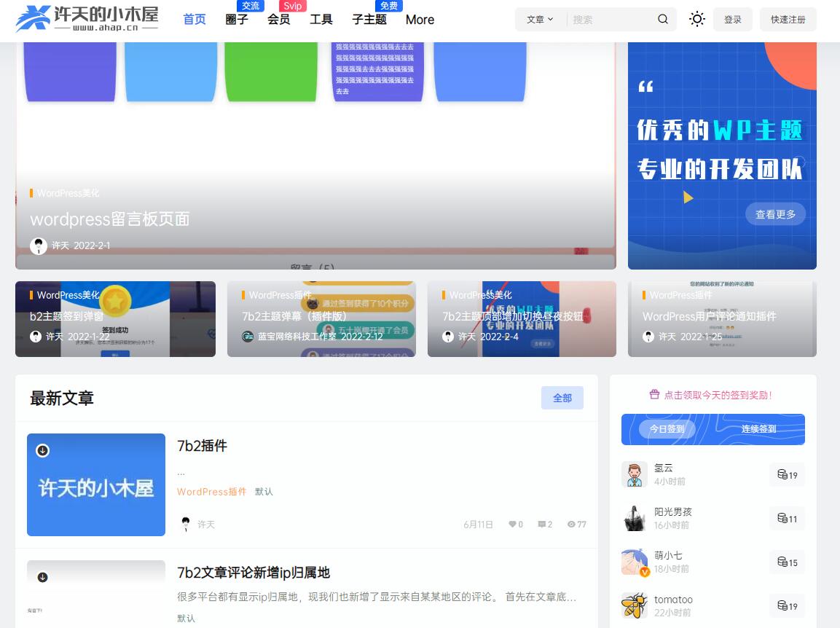Open the 7b2主题顶部增加切换昼夜按钮 card

tap(522, 319)
